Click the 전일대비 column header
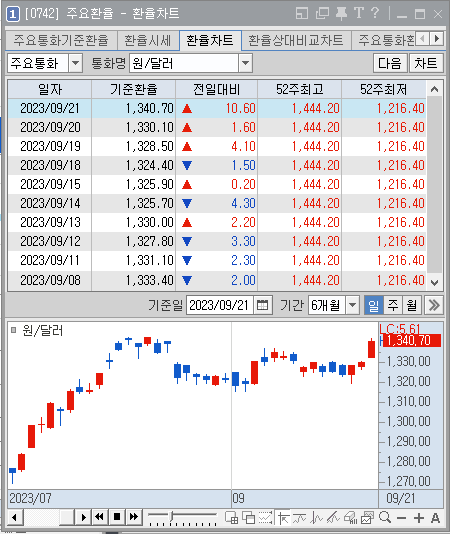The height and width of the screenshot is (534, 450). (217, 90)
